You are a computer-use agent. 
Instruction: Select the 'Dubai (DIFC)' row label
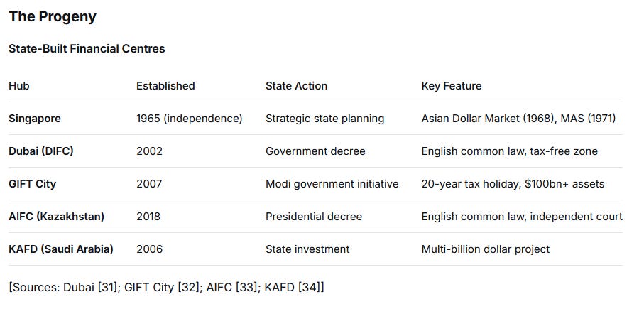pyautogui.click(x=41, y=151)
